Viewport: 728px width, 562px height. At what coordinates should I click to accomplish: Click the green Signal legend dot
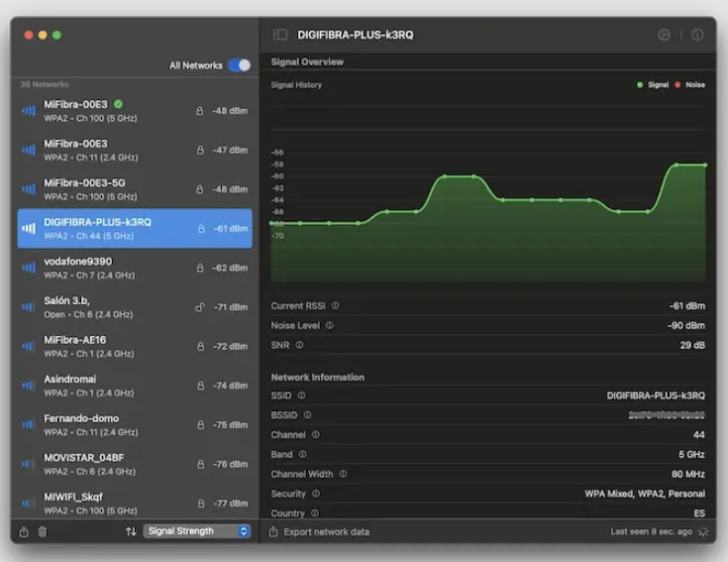pos(640,84)
